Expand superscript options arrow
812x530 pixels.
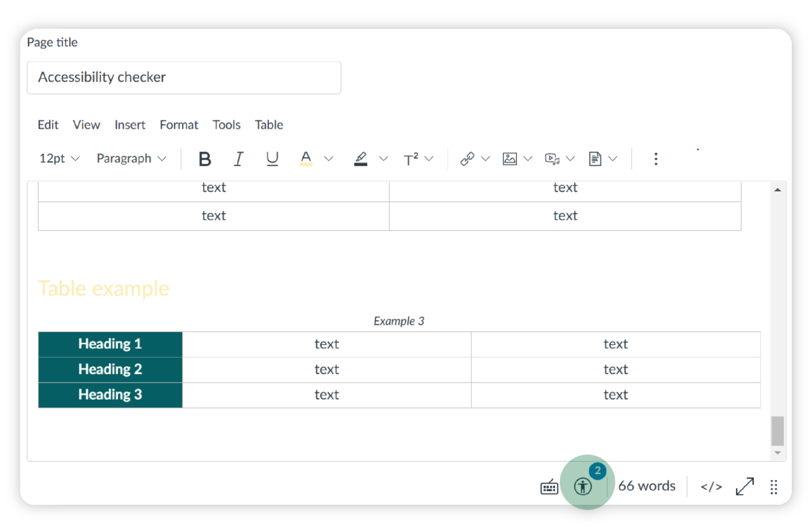[429, 158]
